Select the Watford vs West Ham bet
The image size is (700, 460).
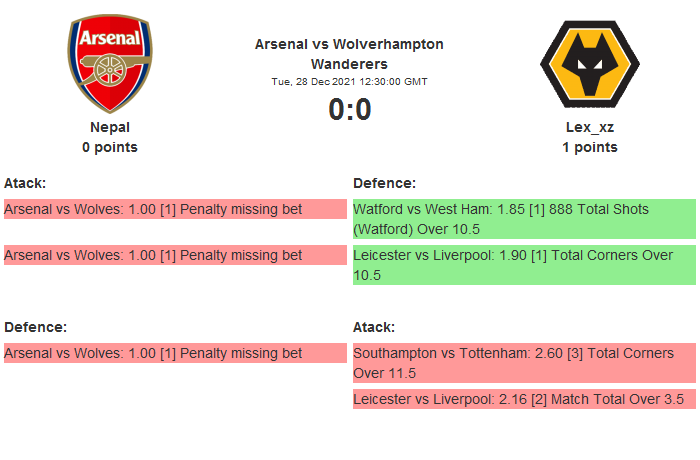(x=524, y=219)
